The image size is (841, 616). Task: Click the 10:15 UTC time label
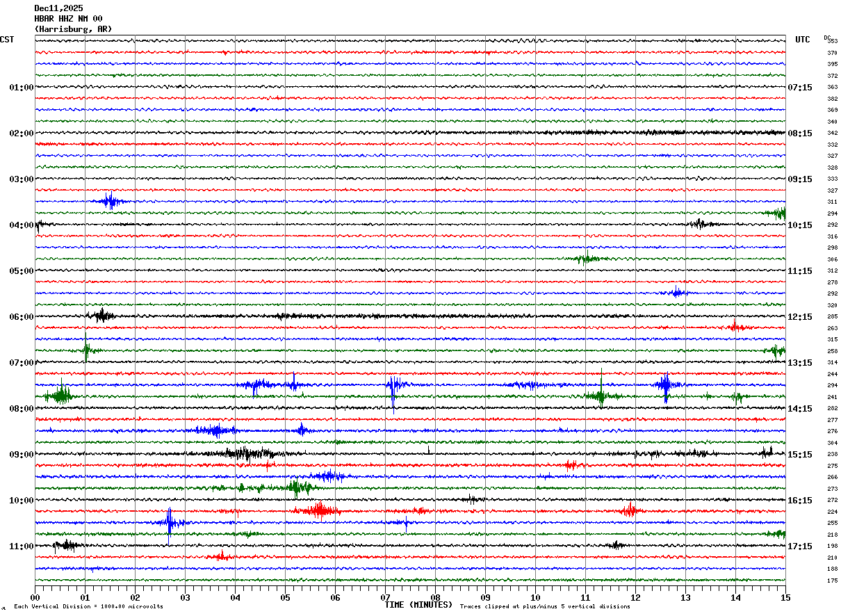pos(799,225)
